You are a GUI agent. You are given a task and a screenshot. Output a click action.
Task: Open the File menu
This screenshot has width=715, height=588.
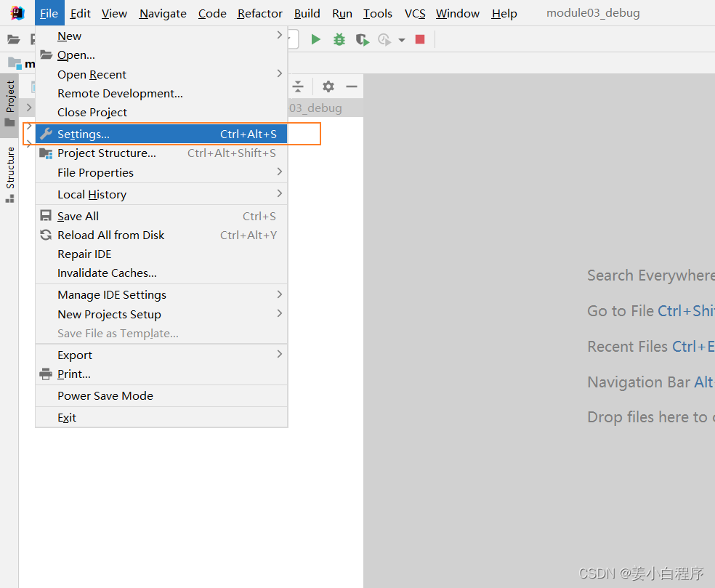click(x=49, y=14)
